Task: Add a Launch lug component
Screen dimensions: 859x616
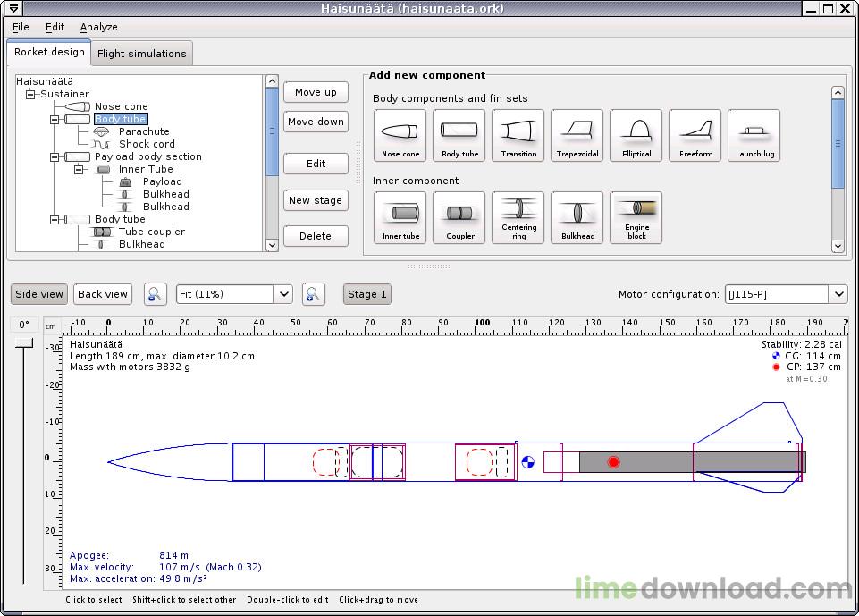Action: 754,136
